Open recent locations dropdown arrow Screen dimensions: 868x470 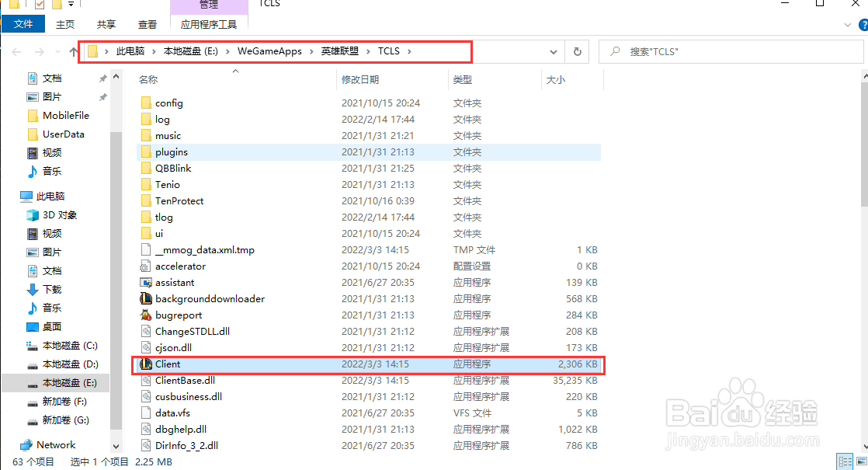click(x=57, y=51)
